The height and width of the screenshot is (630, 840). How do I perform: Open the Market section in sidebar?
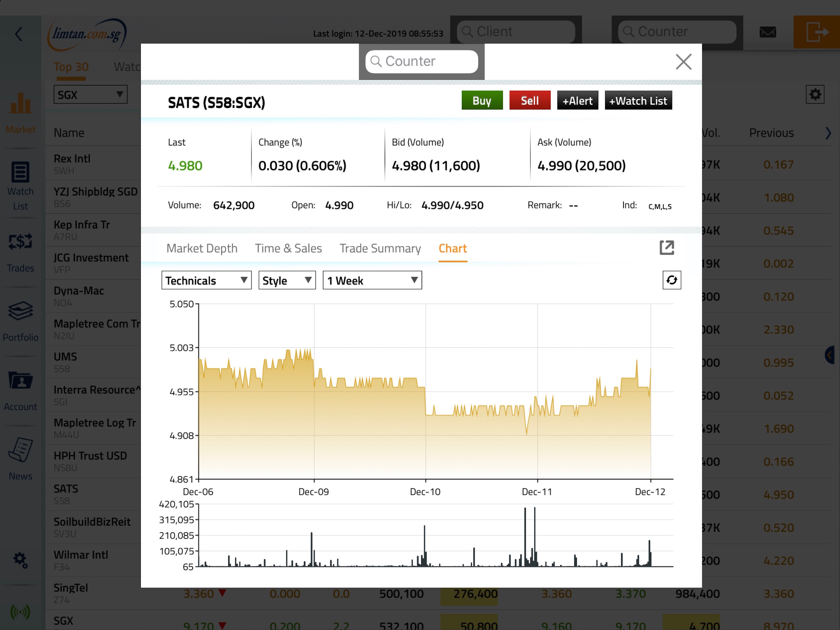[21, 113]
